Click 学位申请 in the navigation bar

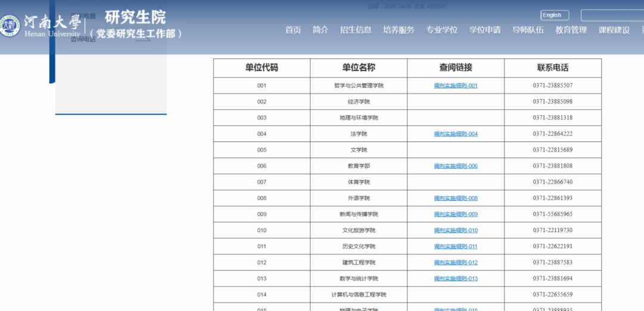[x=485, y=30]
